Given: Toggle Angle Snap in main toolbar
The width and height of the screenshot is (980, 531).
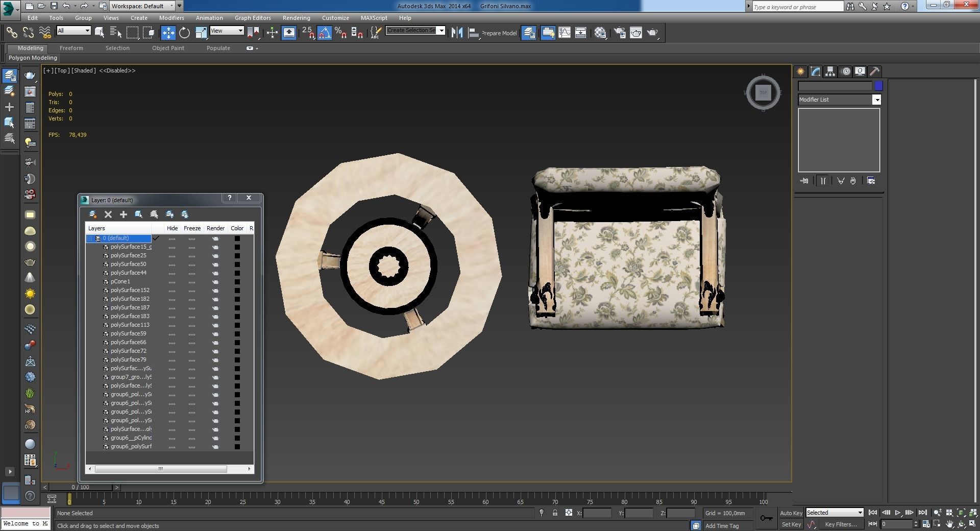Looking at the screenshot, I should point(325,33).
